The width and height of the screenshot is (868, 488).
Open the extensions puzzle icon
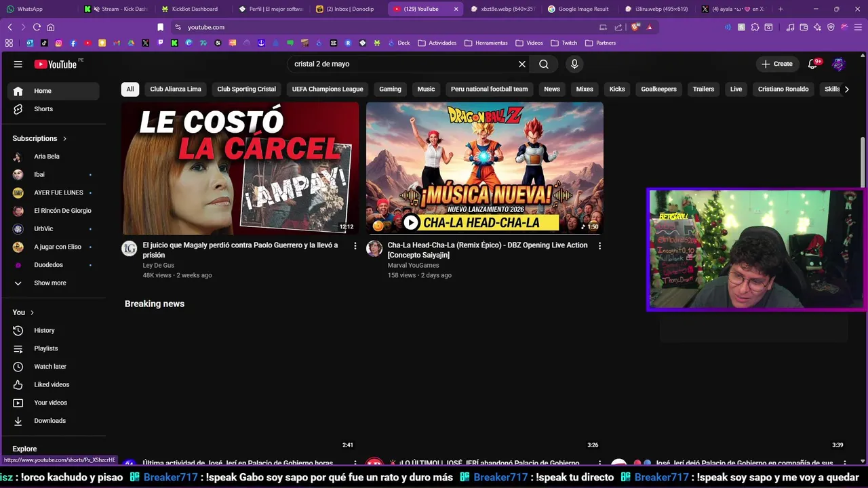click(x=755, y=27)
